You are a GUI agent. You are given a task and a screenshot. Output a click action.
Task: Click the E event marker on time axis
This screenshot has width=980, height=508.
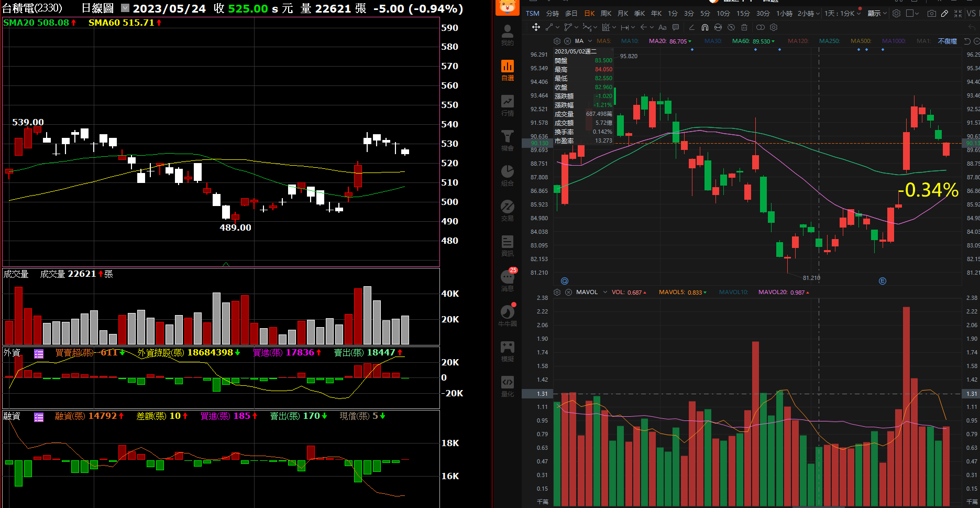point(882,281)
